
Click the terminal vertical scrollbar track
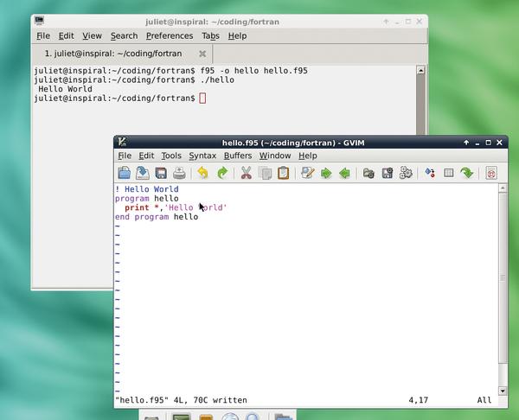coord(420,105)
